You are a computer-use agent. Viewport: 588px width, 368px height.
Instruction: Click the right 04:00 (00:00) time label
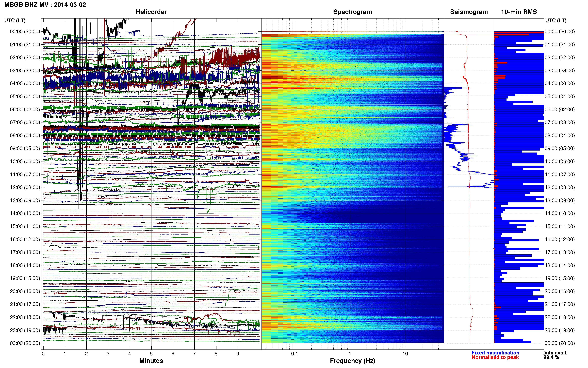click(x=560, y=83)
